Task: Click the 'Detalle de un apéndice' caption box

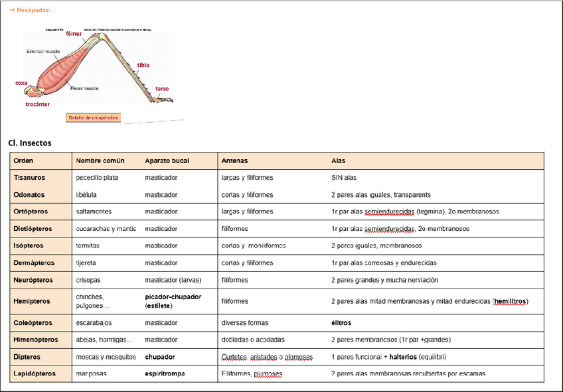Action: [x=94, y=117]
